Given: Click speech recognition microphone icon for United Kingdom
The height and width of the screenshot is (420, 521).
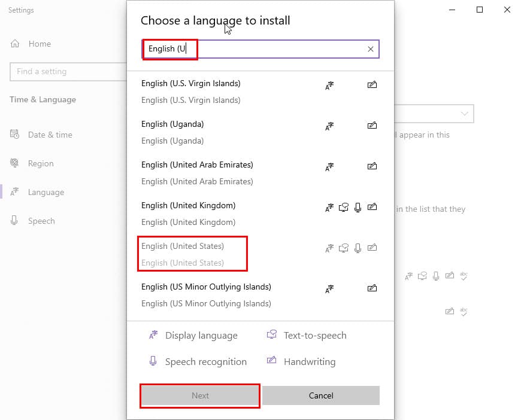Looking at the screenshot, I should click(358, 208).
